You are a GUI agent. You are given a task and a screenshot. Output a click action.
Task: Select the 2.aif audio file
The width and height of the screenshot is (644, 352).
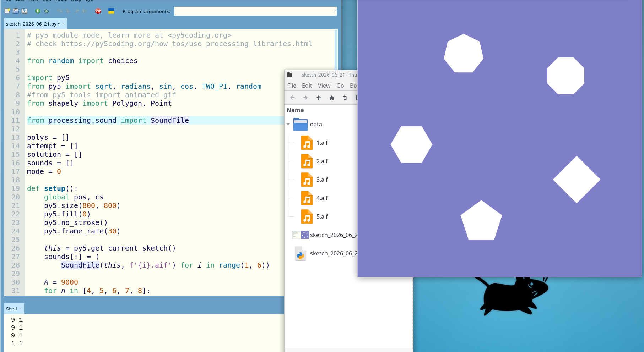pyautogui.click(x=307, y=161)
